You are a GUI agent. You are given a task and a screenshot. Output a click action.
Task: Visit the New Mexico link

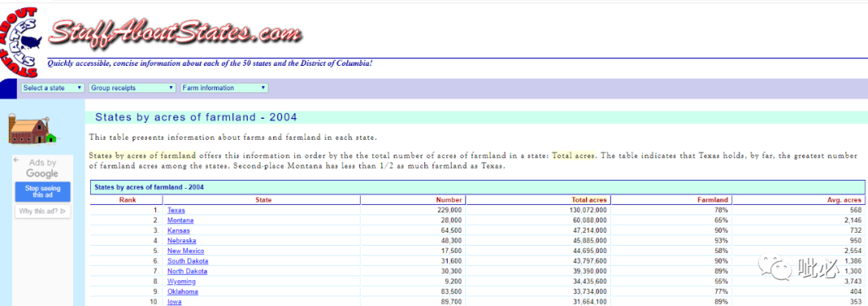pyautogui.click(x=186, y=251)
